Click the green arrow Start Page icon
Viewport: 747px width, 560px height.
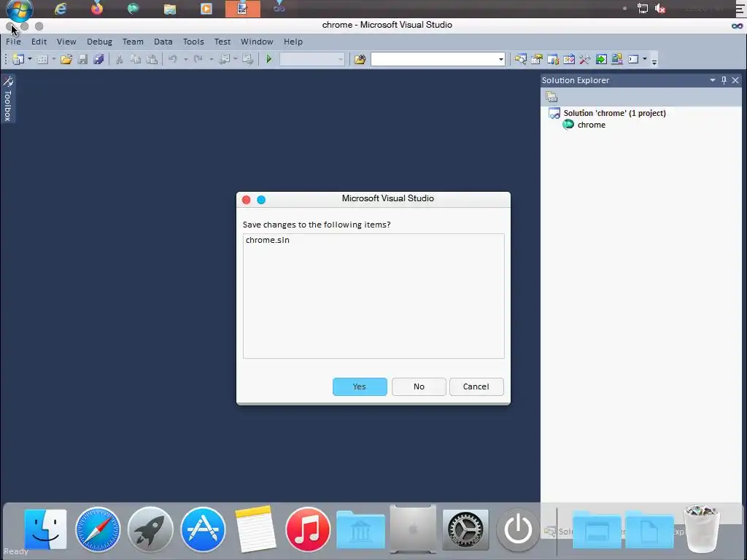pyautogui.click(x=601, y=60)
